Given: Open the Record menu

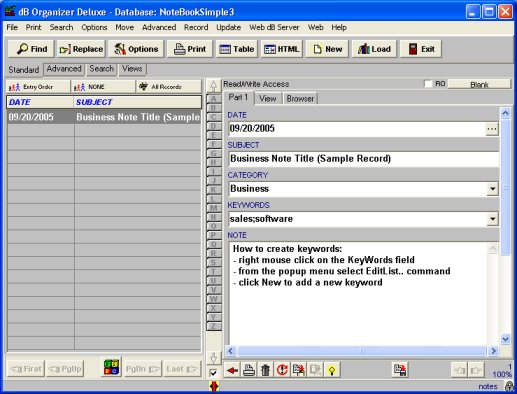Looking at the screenshot, I should pyautogui.click(x=196, y=27).
